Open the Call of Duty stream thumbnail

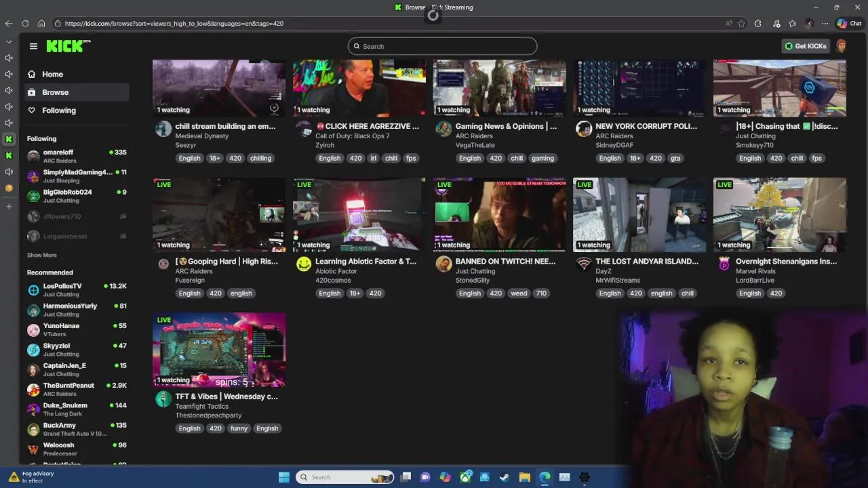(359, 88)
